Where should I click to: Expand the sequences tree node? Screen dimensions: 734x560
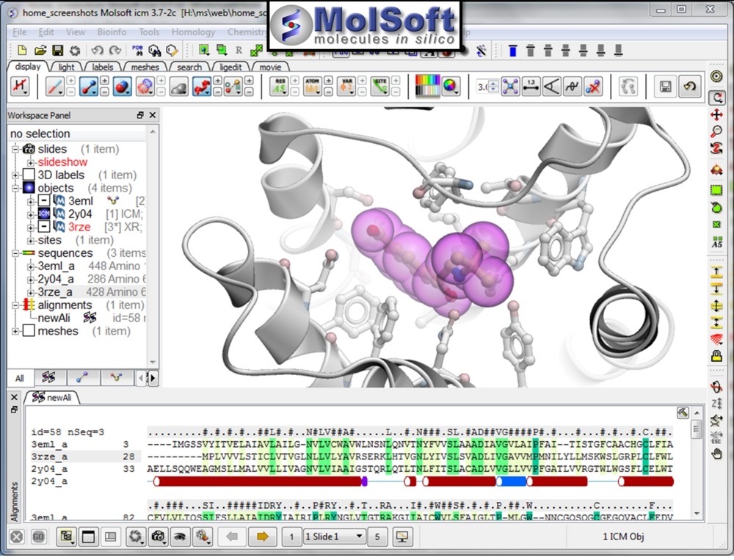(15, 253)
